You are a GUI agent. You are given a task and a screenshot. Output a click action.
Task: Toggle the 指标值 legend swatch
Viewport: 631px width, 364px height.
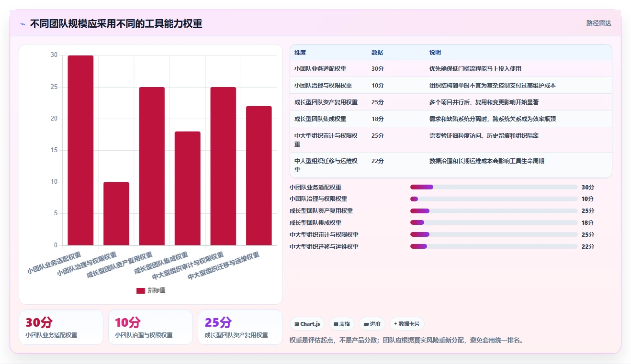pyautogui.click(x=140, y=291)
